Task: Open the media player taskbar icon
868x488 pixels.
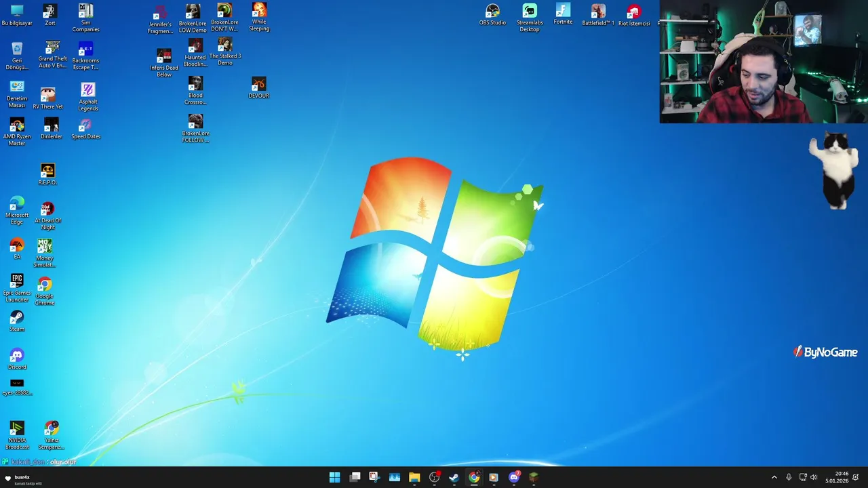Action: click(494, 477)
